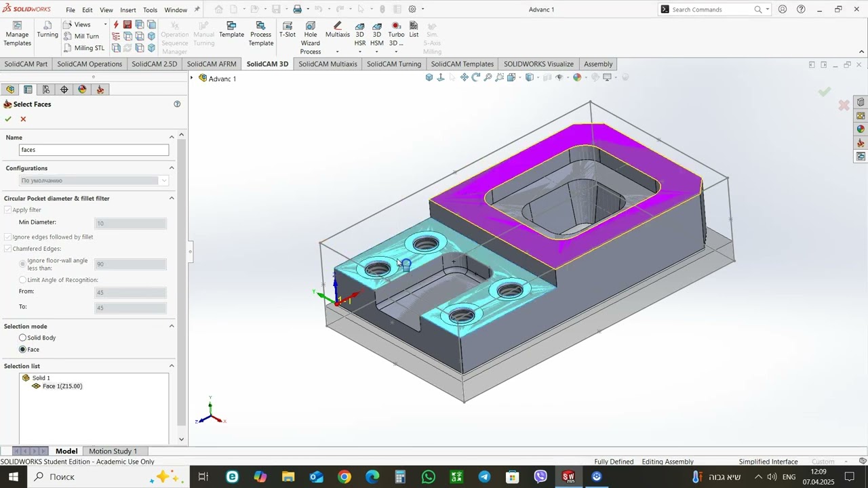Open Appearances tab in right task pane
This screenshot has height=488, width=868.
point(861,129)
